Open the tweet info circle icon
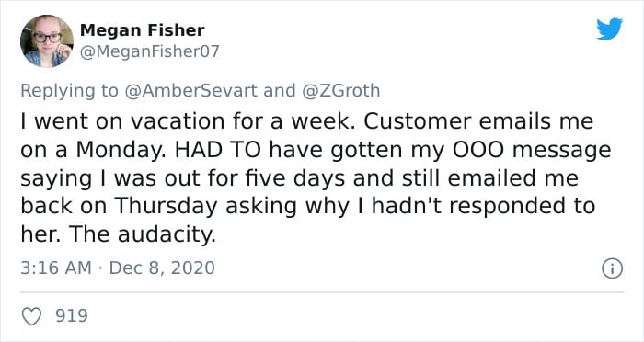Screen dimensions: 644x342 coord(612,269)
